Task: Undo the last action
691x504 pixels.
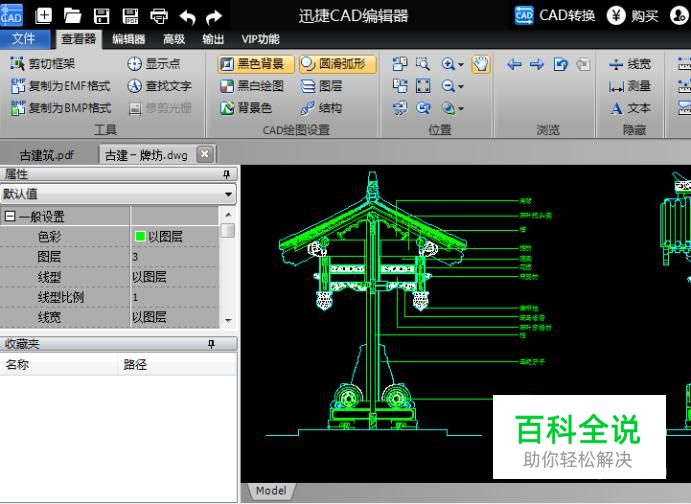Action: pyautogui.click(x=187, y=17)
